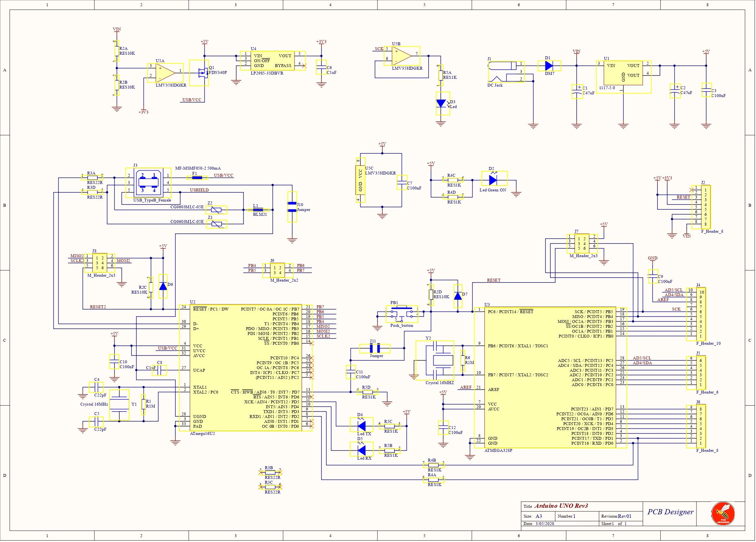Screen dimensions: 756x542
Task: Click the U4 LP2985 regulator block
Action: coord(273,60)
